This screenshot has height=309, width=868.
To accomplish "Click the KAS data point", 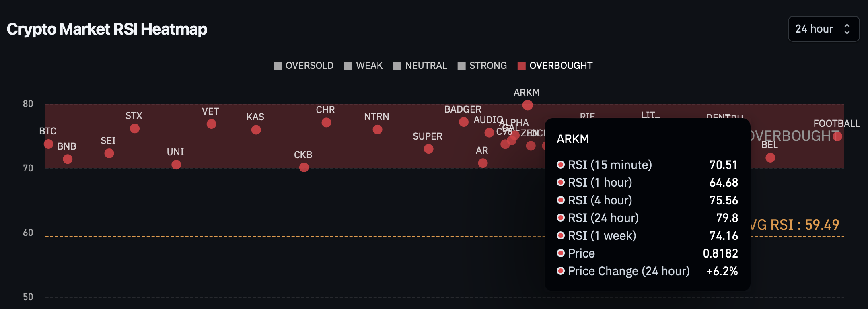I will [x=256, y=130].
